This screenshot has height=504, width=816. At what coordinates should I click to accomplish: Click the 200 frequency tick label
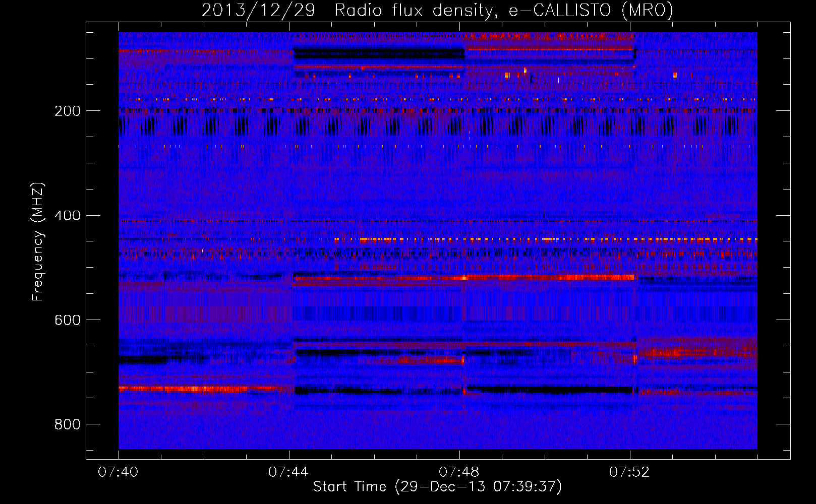coord(68,111)
